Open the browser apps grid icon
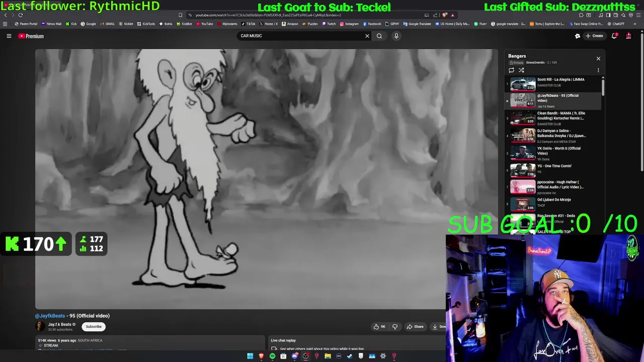 [5, 24]
